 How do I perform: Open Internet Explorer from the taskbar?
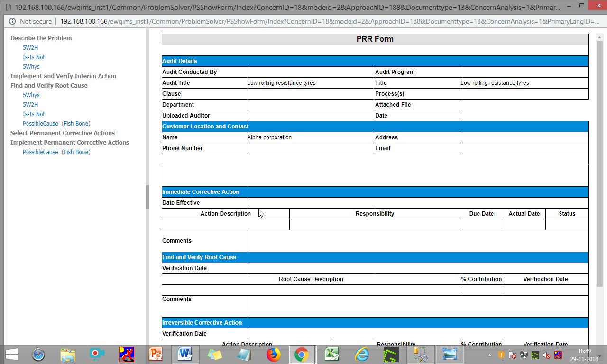coord(362,354)
